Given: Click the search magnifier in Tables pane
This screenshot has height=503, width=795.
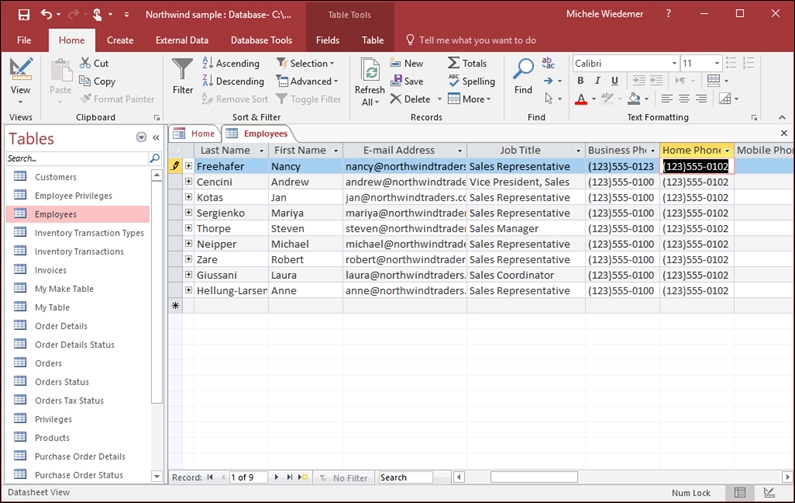Looking at the screenshot, I should click(155, 158).
